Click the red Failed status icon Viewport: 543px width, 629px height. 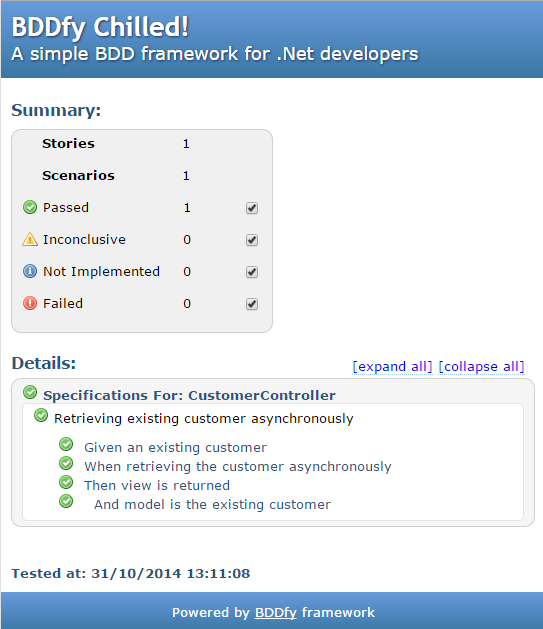click(30, 303)
